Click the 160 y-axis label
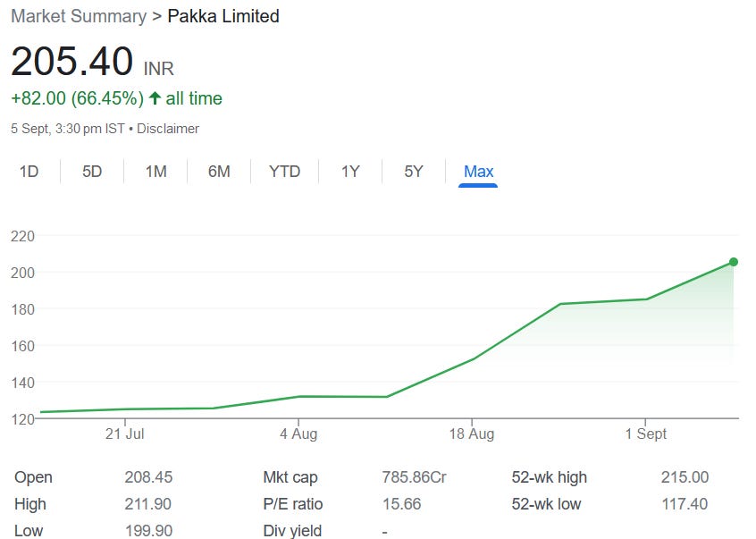The image size is (756, 539). tap(22, 346)
